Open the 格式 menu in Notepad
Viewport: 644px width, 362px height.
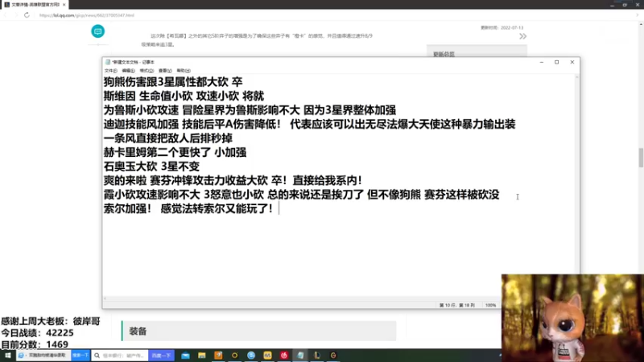tap(147, 71)
